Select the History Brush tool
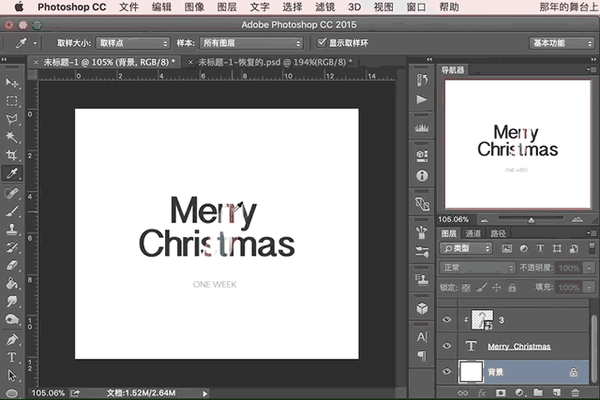Image resolution: width=600 pixels, height=400 pixels. tap(12, 247)
